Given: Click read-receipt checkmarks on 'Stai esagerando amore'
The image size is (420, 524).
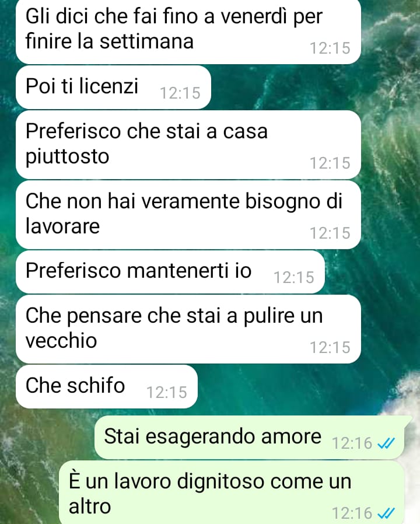Looking at the screenshot, I should [x=386, y=443].
